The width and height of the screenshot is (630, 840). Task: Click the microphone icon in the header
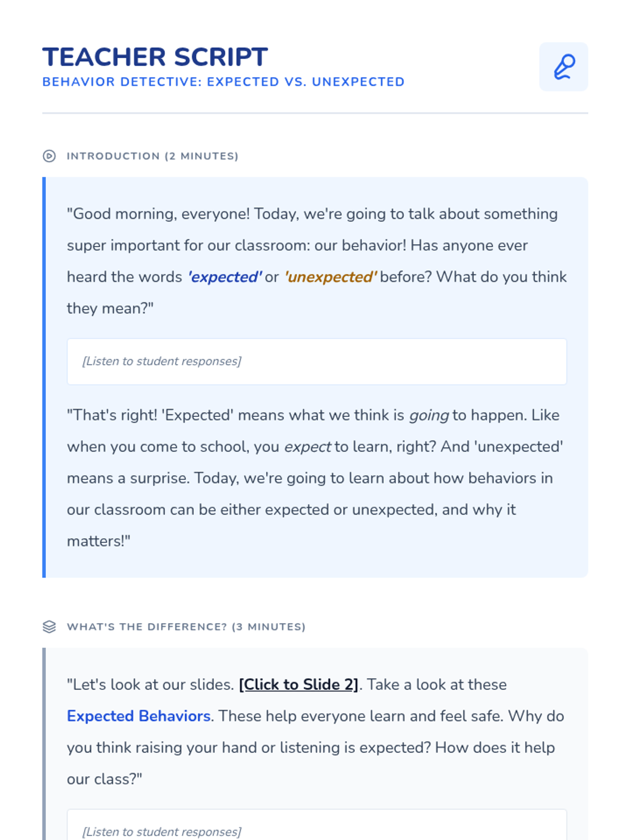click(x=563, y=67)
